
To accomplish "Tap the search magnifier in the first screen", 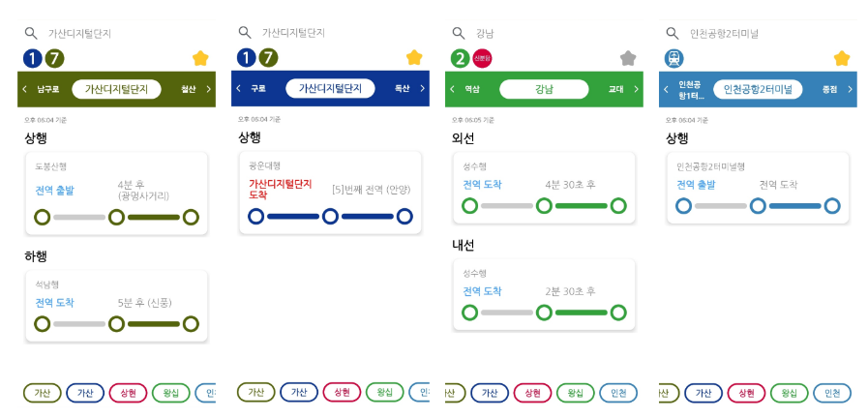I will (x=31, y=33).
